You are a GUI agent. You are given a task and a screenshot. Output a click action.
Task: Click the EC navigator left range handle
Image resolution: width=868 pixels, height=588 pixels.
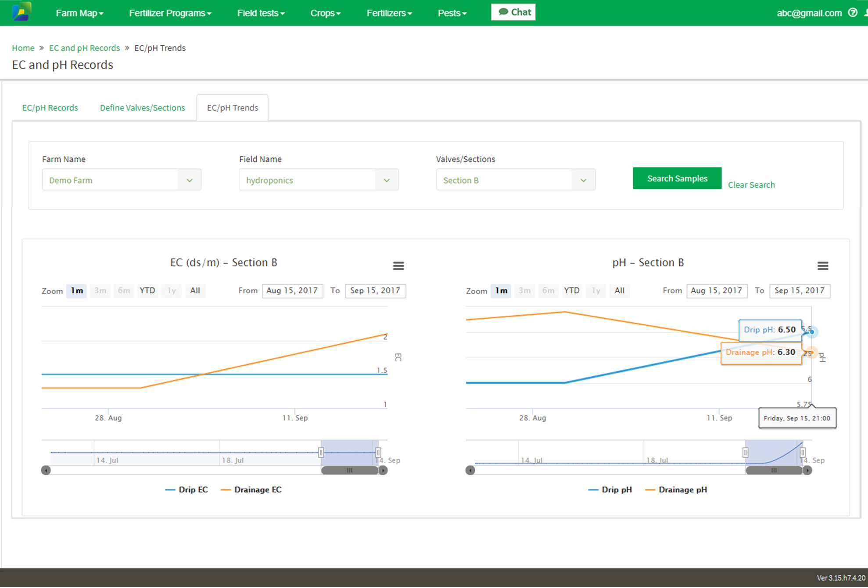click(x=321, y=452)
